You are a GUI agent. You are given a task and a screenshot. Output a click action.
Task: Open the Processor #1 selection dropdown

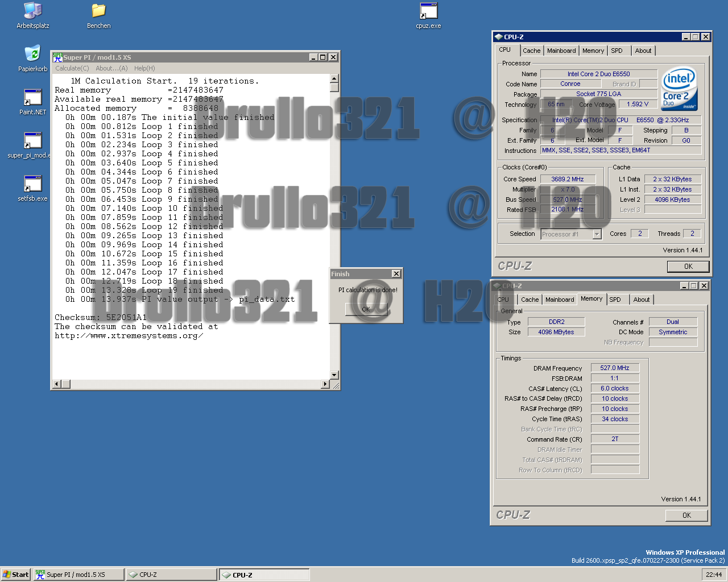[571, 234]
